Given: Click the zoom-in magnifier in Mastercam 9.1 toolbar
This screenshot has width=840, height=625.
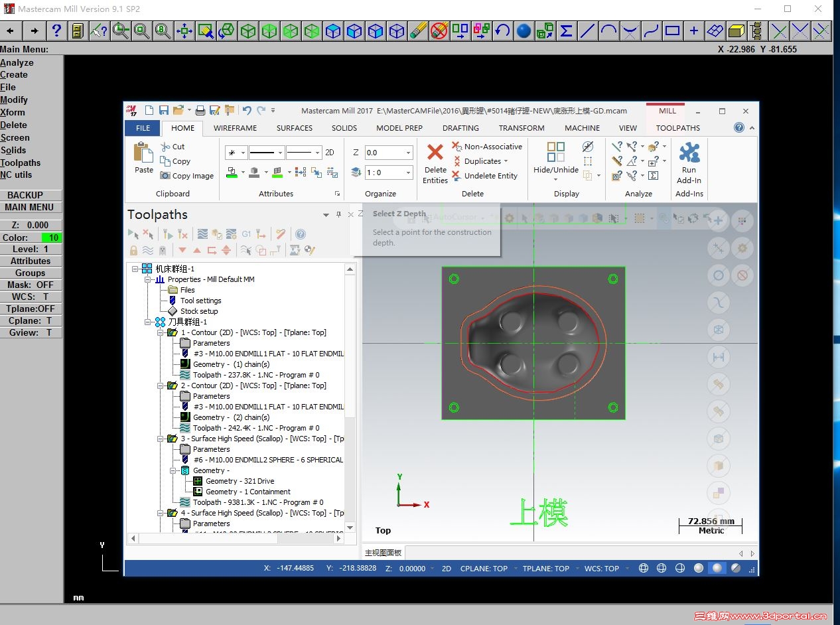Looking at the screenshot, I should click(x=120, y=31).
